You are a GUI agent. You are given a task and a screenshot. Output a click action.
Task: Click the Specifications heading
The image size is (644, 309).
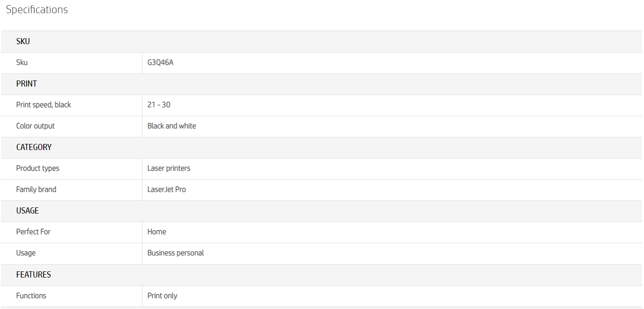tap(37, 10)
